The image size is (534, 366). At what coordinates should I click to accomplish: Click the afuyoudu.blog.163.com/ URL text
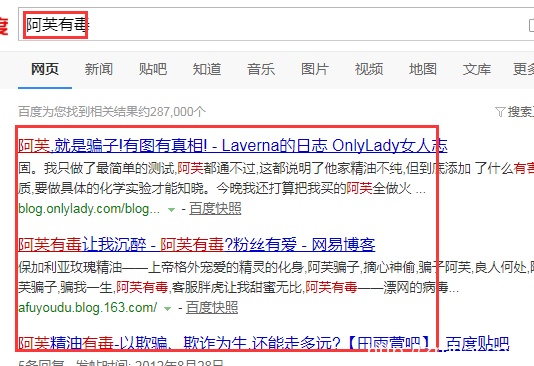click(x=88, y=307)
